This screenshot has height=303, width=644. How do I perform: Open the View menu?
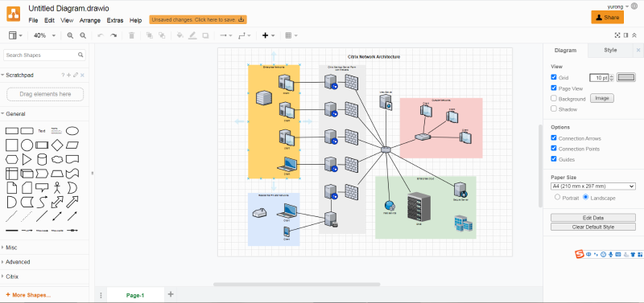tap(67, 20)
